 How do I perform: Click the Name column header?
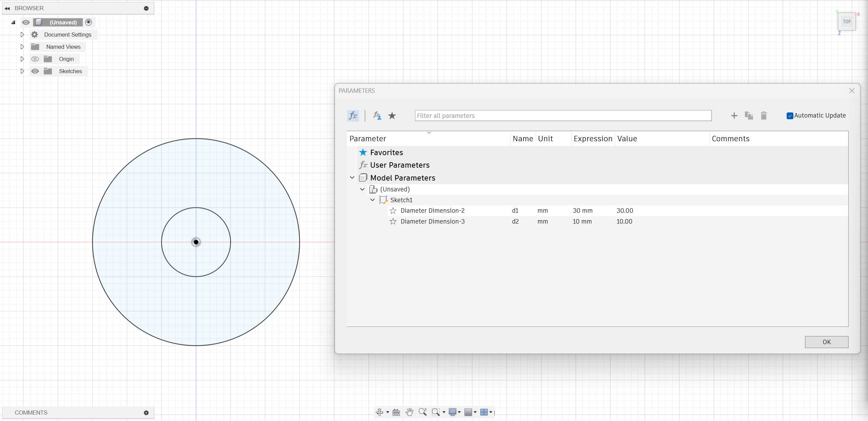(x=523, y=139)
